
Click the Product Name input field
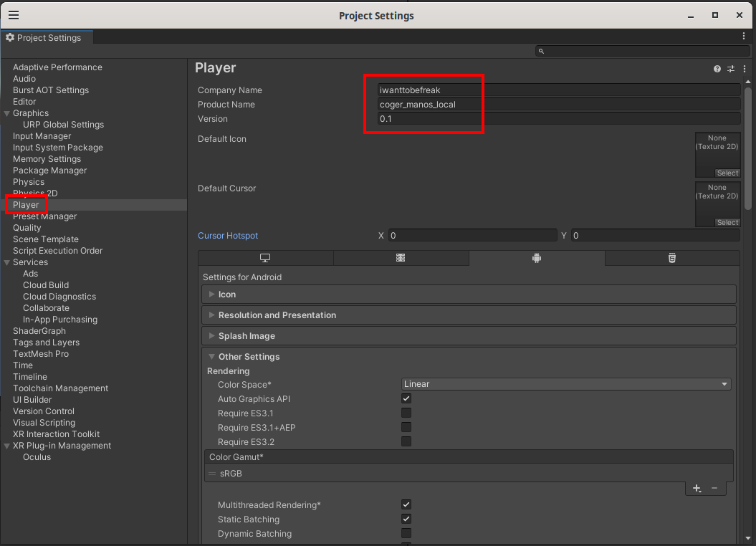(559, 105)
